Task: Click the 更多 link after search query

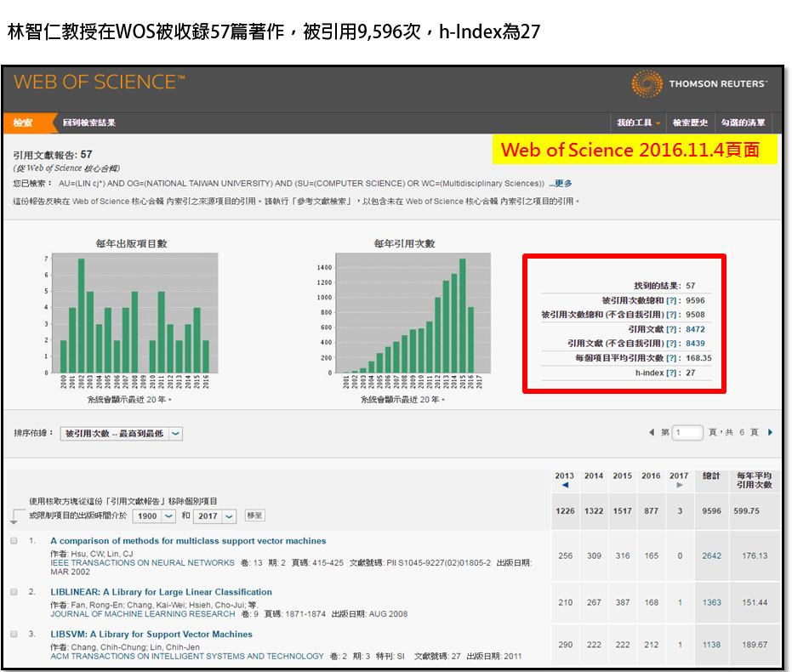Action: pos(561,183)
